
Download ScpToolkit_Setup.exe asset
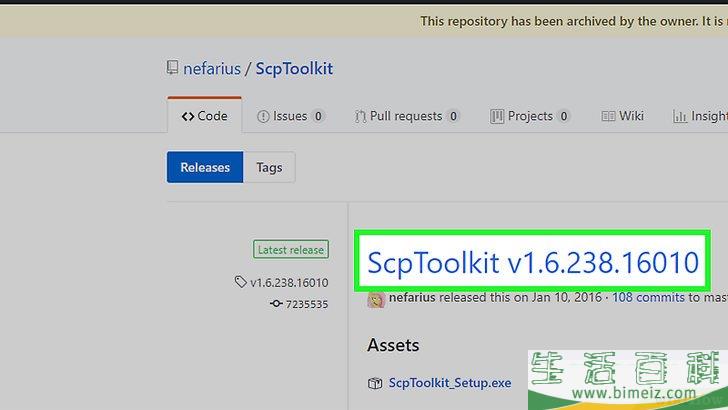coord(450,383)
